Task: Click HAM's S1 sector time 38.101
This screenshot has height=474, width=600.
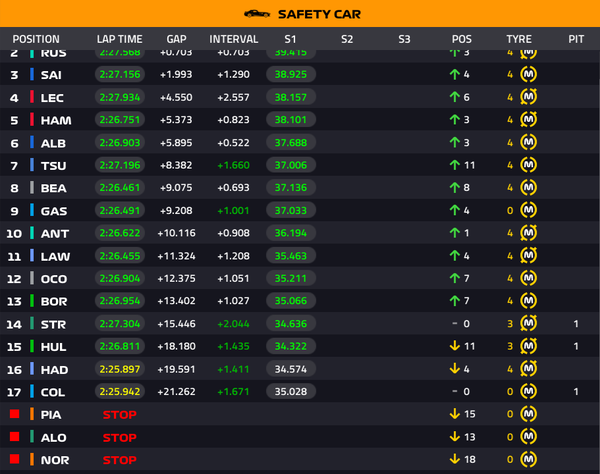Action: coord(291,120)
